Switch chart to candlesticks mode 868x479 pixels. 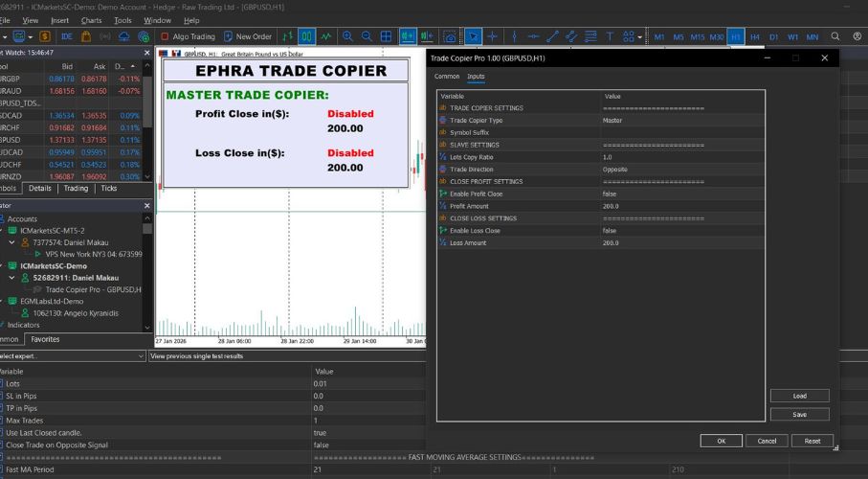[x=306, y=36]
